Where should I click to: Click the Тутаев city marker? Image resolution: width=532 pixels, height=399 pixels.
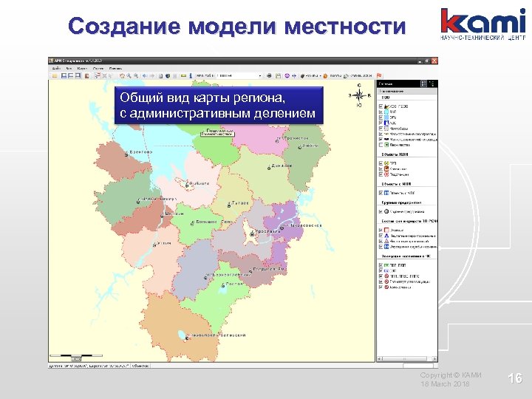click(x=229, y=205)
